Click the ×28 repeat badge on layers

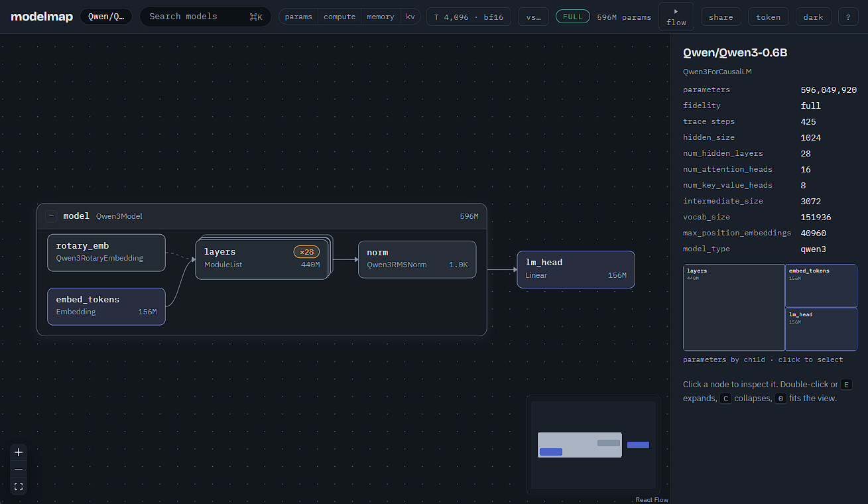point(307,252)
